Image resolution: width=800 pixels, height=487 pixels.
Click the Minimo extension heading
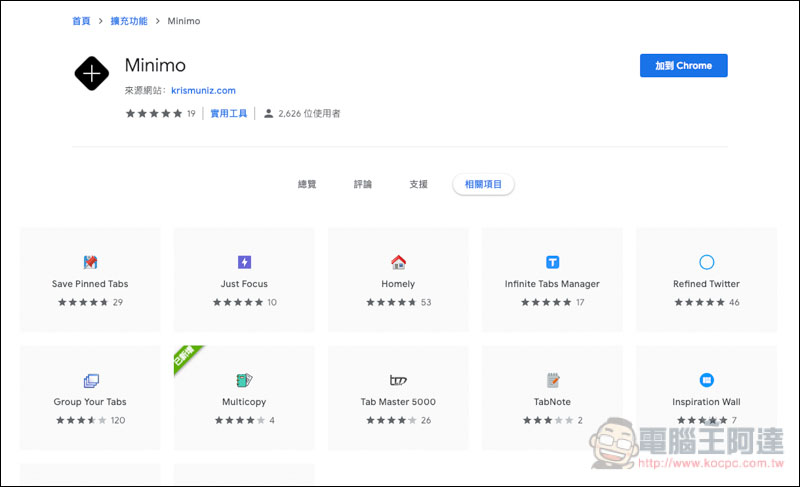[155, 65]
